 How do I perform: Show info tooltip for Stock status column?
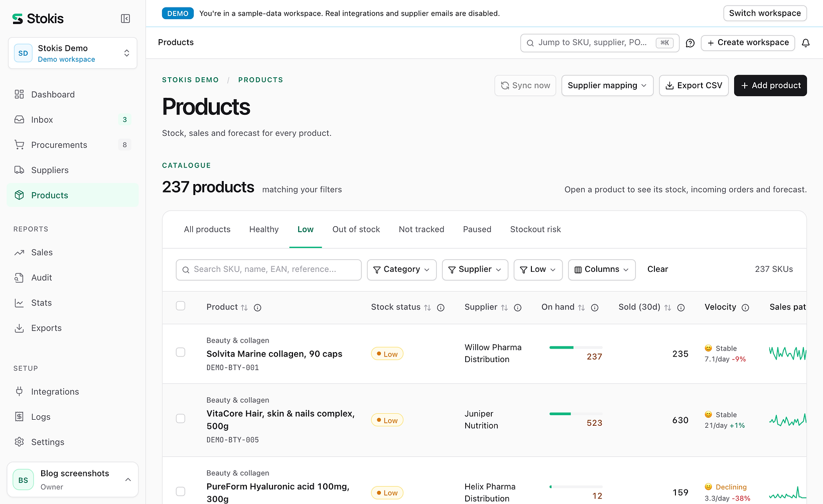[x=441, y=307]
